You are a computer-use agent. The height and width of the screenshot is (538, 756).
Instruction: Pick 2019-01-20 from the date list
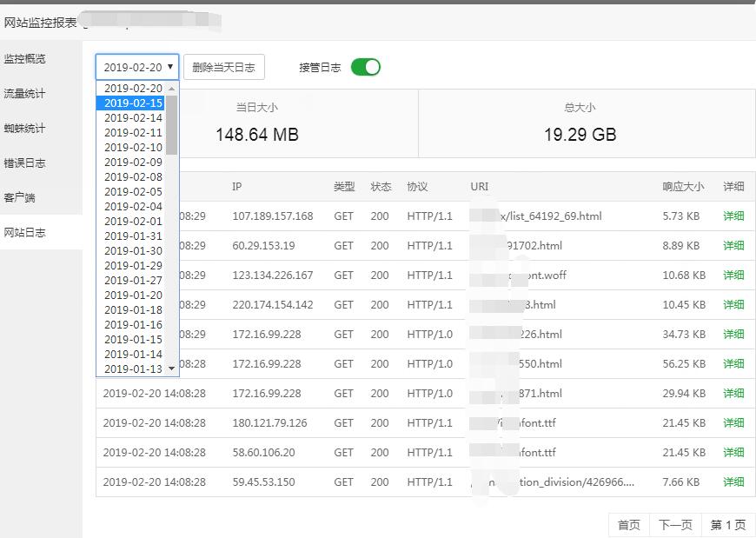tap(130, 296)
